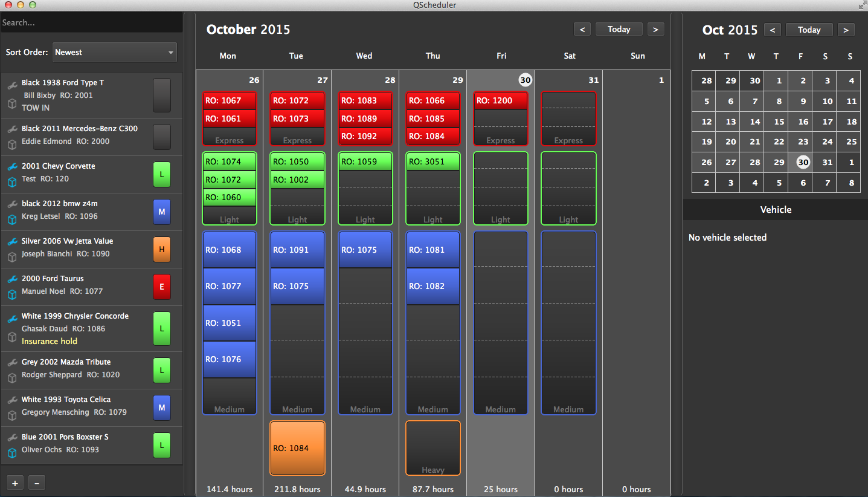Click green L badge for Chevy Corvette

point(162,175)
